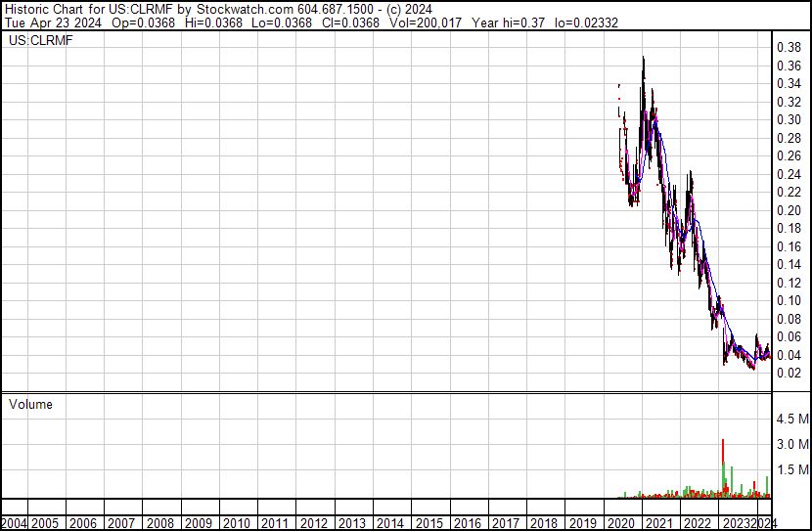The width and height of the screenshot is (812, 531).
Task: Click the 2013 year label on time axis
Action: point(352,524)
